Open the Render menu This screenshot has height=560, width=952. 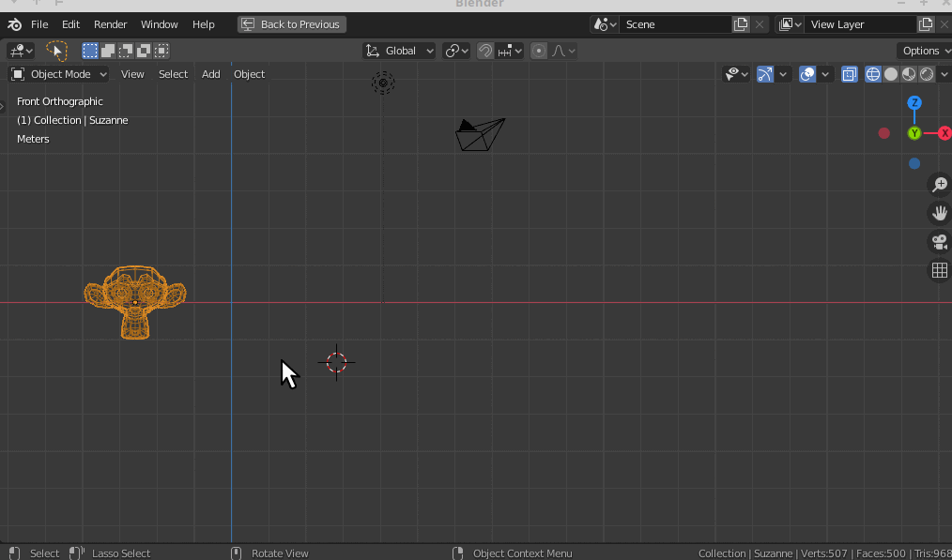110,24
